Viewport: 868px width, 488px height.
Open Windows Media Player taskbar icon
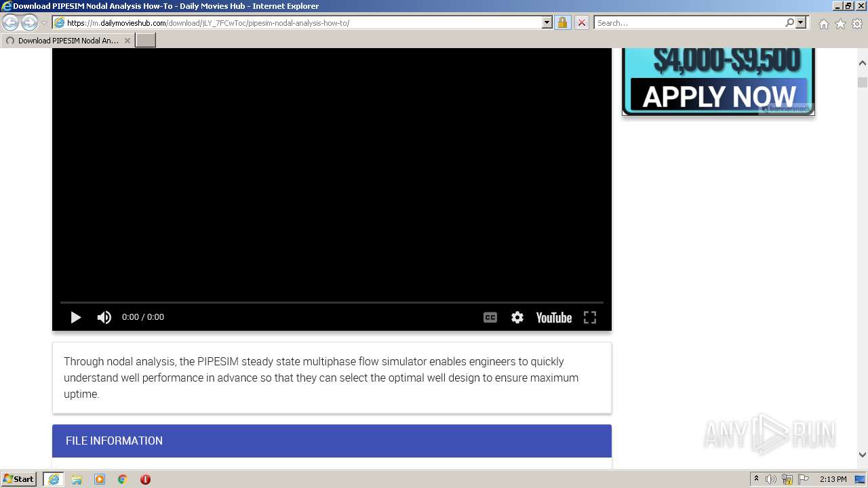coord(100,479)
